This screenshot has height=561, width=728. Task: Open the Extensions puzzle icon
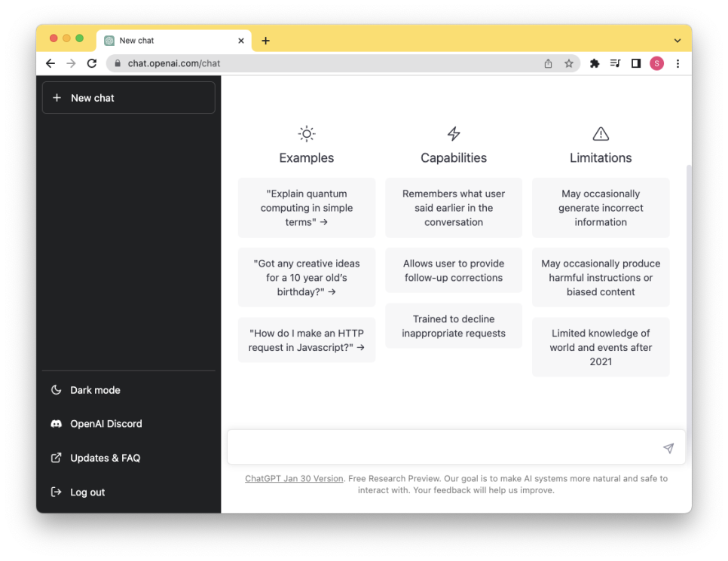595,63
